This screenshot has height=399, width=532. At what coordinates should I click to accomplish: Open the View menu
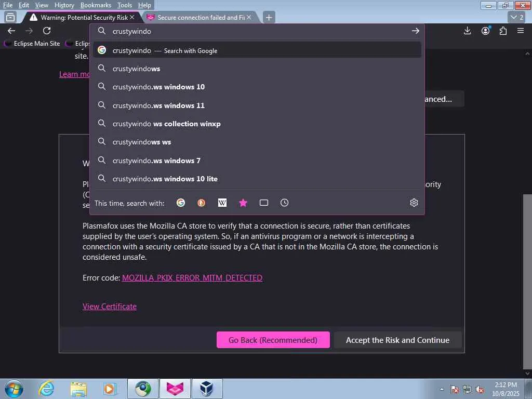click(x=42, y=5)
